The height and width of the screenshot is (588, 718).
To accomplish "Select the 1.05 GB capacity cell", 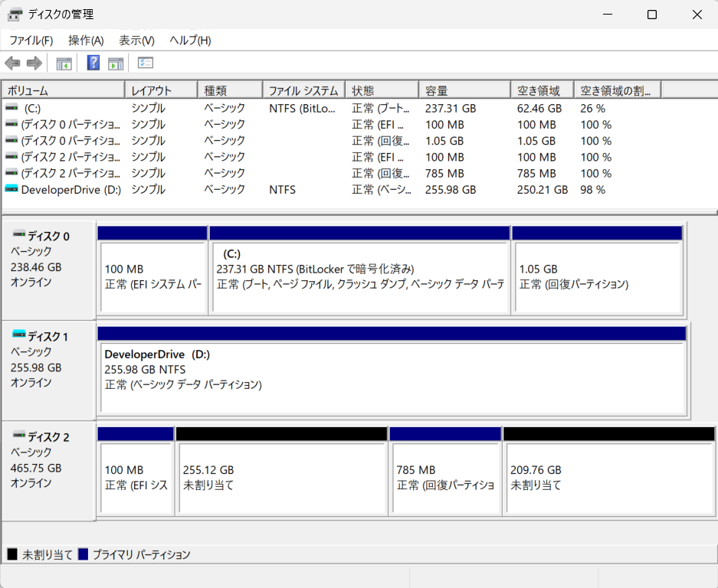I will (444, 141).
